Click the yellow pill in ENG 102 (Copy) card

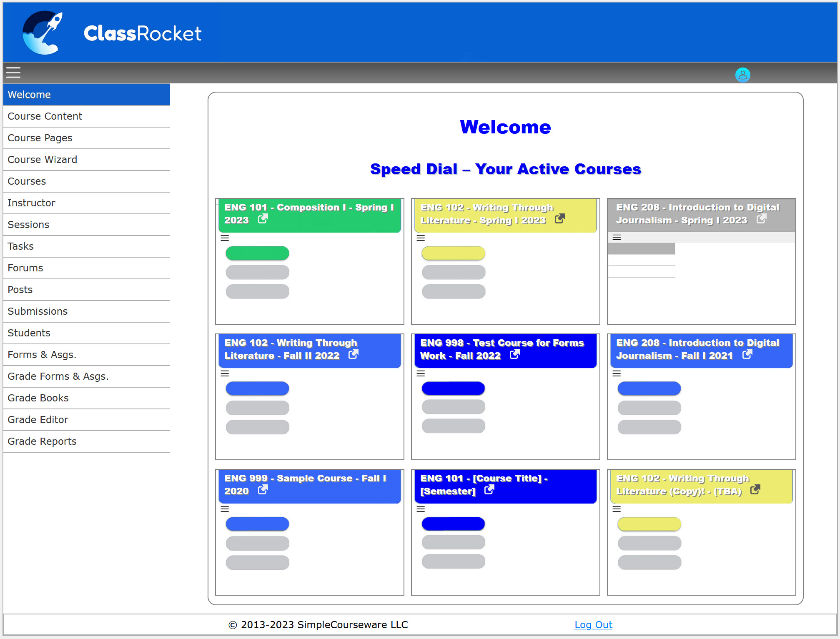click(649, 524)
